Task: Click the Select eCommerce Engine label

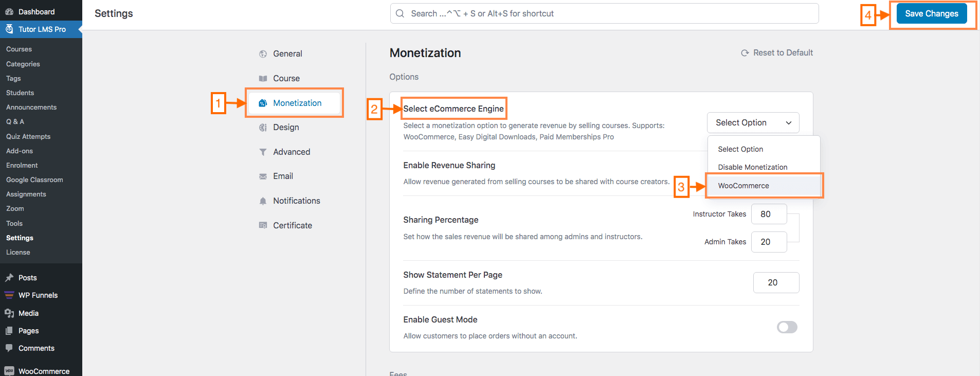Action: [453, 109]
